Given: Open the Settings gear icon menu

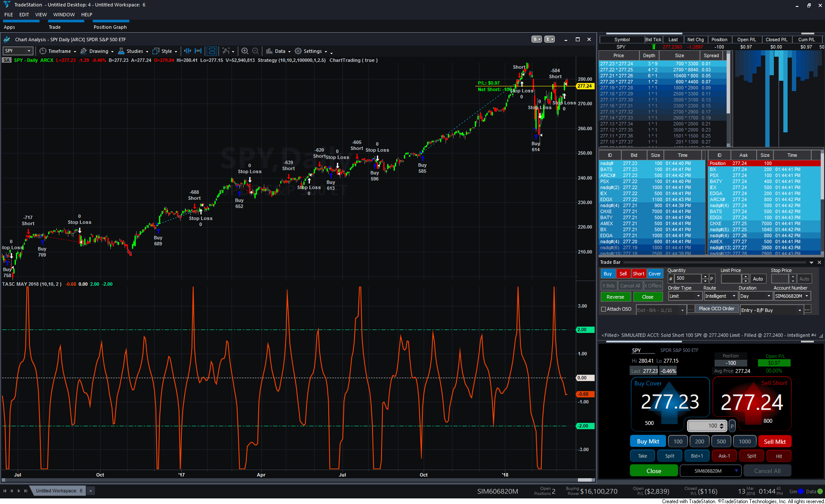Looking at the screenshot, I should click(x=298, y=51).
